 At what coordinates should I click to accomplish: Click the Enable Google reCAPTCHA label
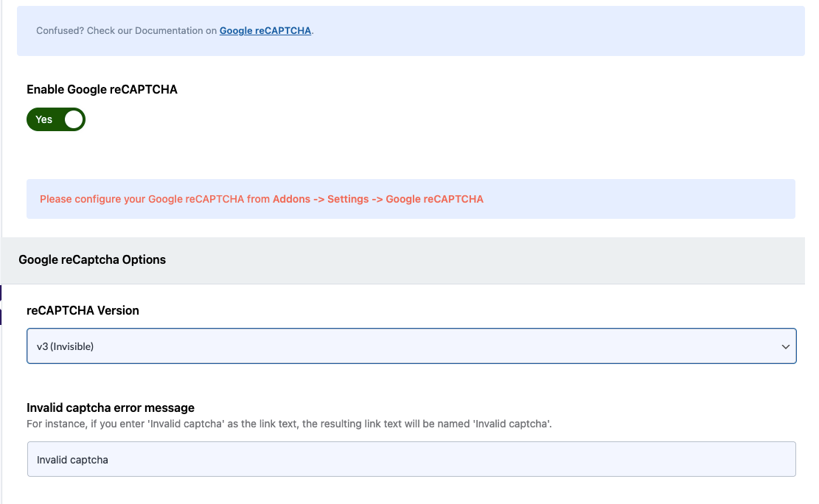tap(102, 90)
